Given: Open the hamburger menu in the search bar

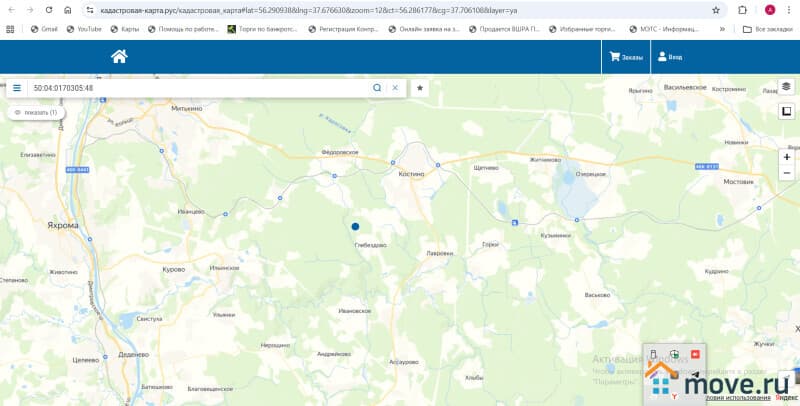Looking at the screenshot, I should (x=17, y=88).
